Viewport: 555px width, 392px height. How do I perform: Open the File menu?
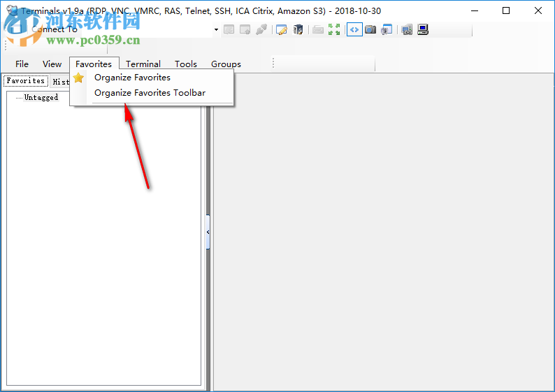(x=22, y=64)
